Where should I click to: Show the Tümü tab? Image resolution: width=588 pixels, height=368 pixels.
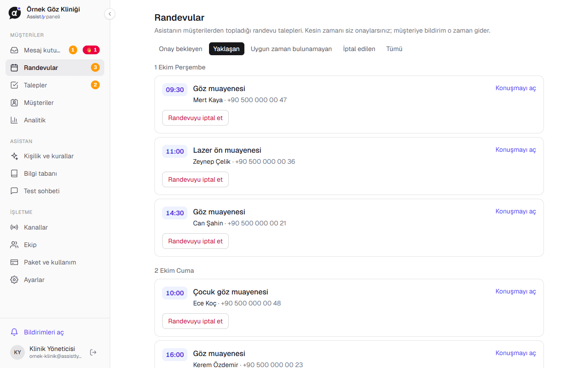point(394,49)
